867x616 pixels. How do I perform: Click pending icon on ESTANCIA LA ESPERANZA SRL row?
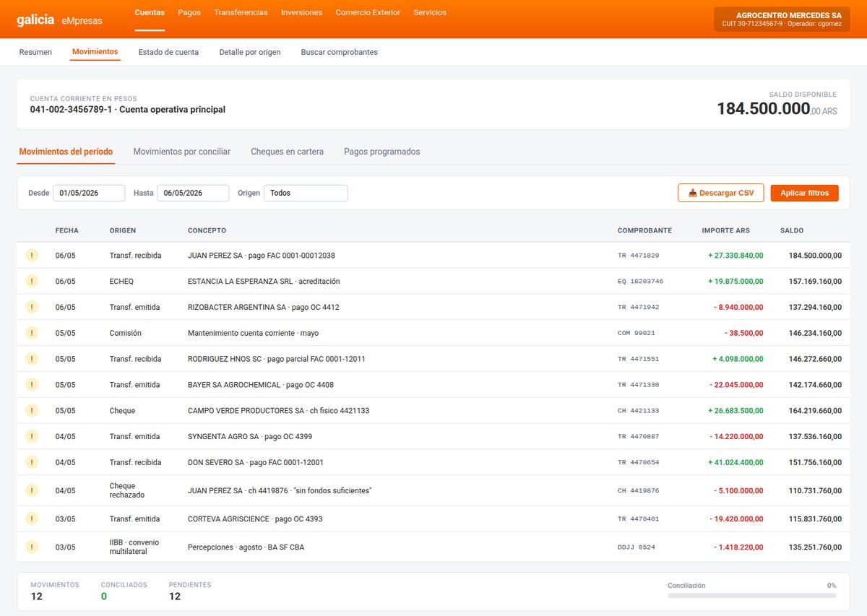[x=31, y=281]
